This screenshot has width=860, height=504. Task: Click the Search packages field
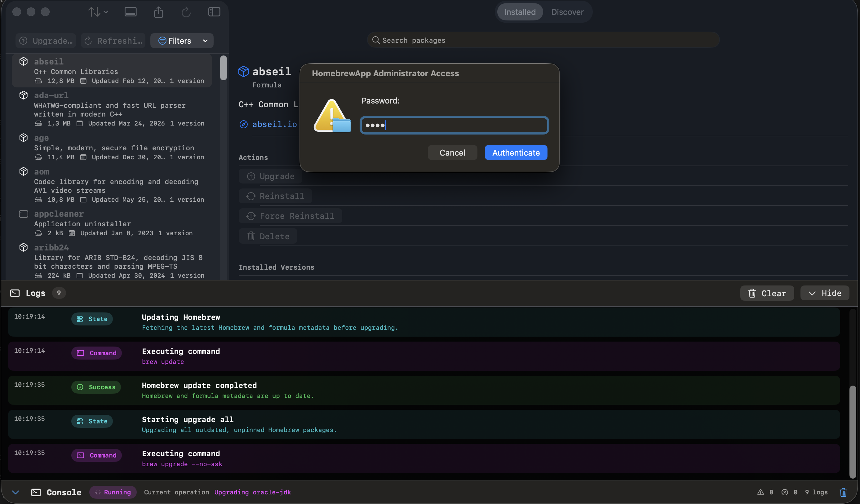point(543,40)
